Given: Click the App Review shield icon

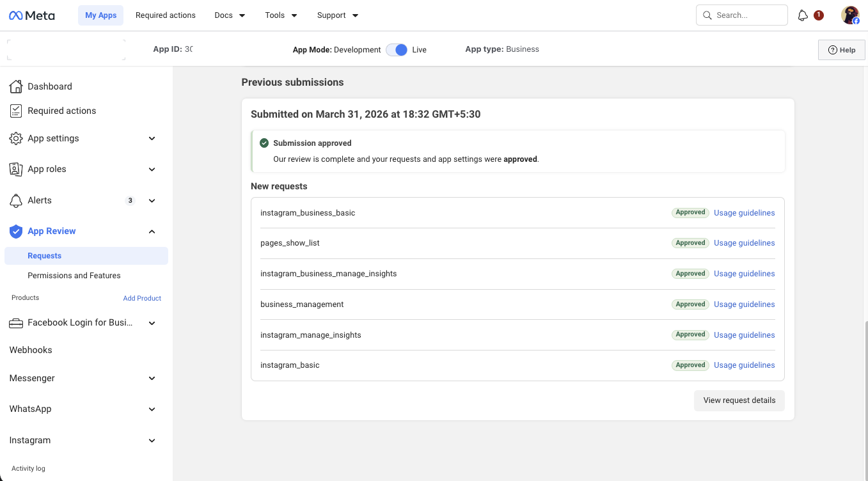Looking at the screenshot, I should [x=16, y=231].
